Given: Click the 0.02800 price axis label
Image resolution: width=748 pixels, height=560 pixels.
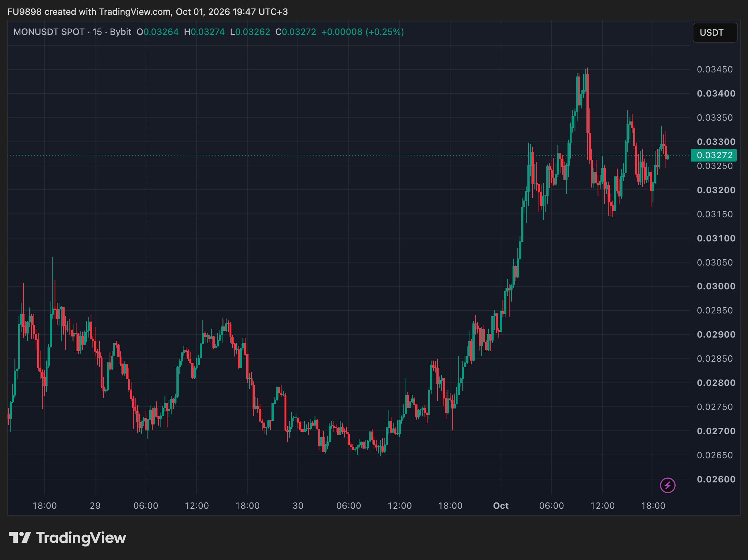Looking at the screenshot, I should pyautogui.click(x=716, y=383).
